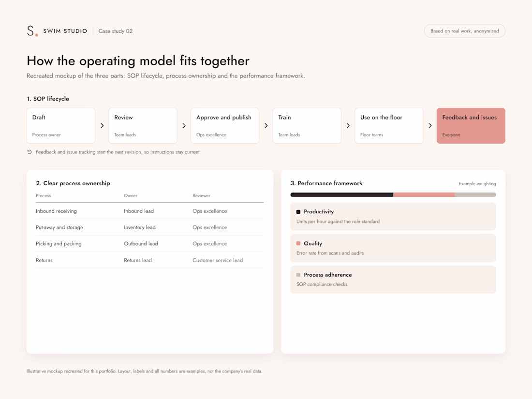The image size is (532, 399).
Task: Select the Draft lifecycle card
Action: (61, 126)
